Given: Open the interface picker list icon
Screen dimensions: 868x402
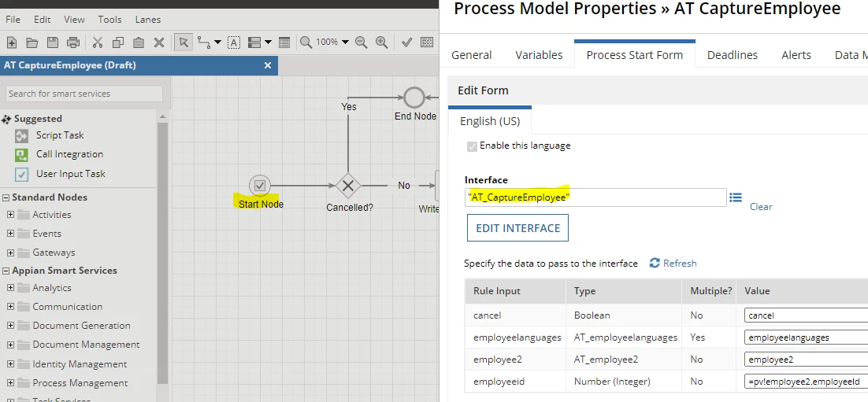Looking at the screenshot, I should (x=735, y=197).
